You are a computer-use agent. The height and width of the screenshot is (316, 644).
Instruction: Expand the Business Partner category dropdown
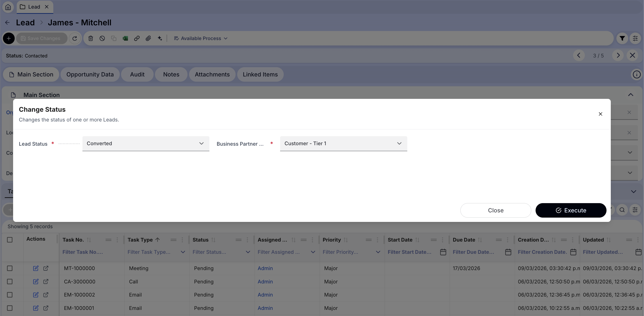click(343, 143)
